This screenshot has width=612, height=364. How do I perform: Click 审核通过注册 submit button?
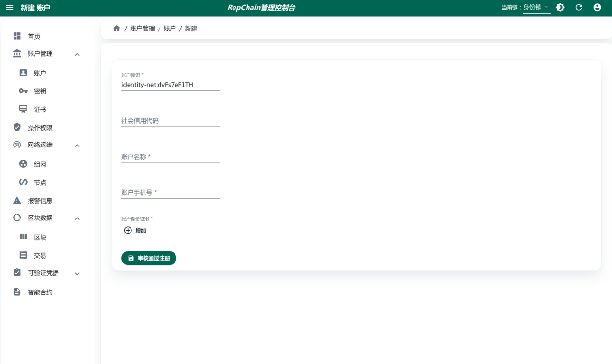tap(149, 258)
